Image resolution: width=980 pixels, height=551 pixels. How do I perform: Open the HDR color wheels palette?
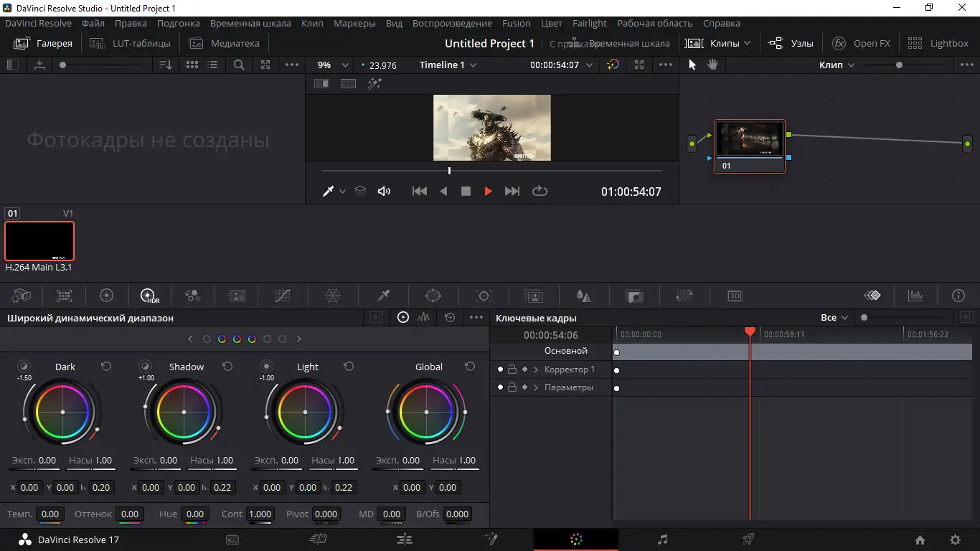click(149, 296)
